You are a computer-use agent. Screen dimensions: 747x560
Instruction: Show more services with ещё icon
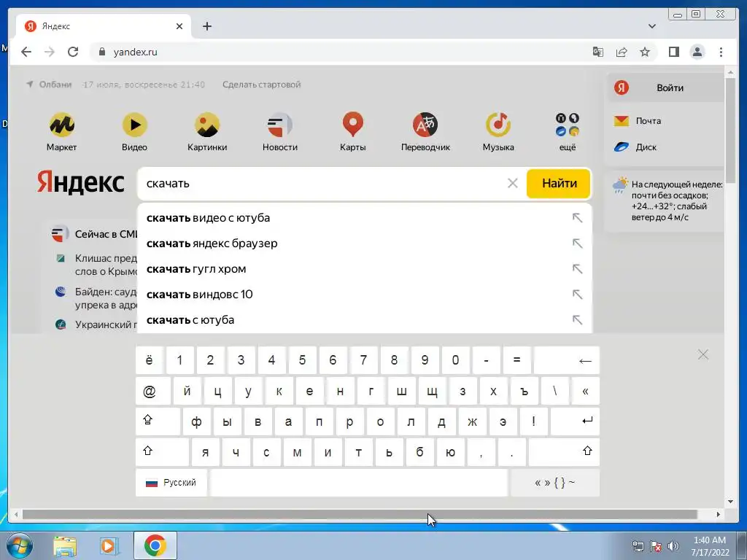(x=568, y=125)
